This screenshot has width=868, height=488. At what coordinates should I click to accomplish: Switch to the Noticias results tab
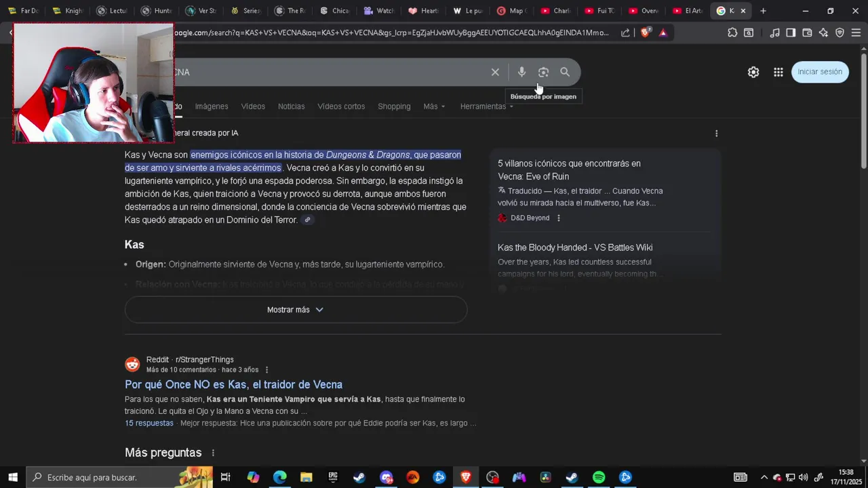coord(291,106)
